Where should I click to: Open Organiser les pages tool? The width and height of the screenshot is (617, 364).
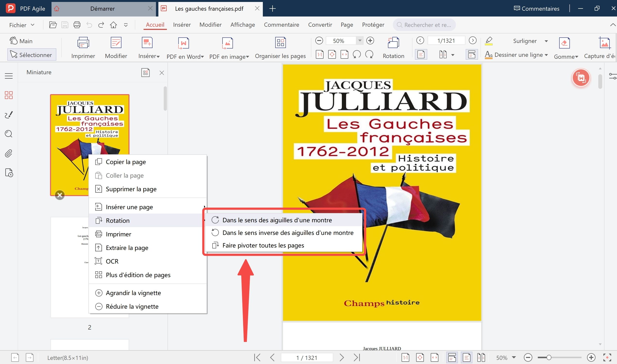pyautogui.click(x=280, y=48)
